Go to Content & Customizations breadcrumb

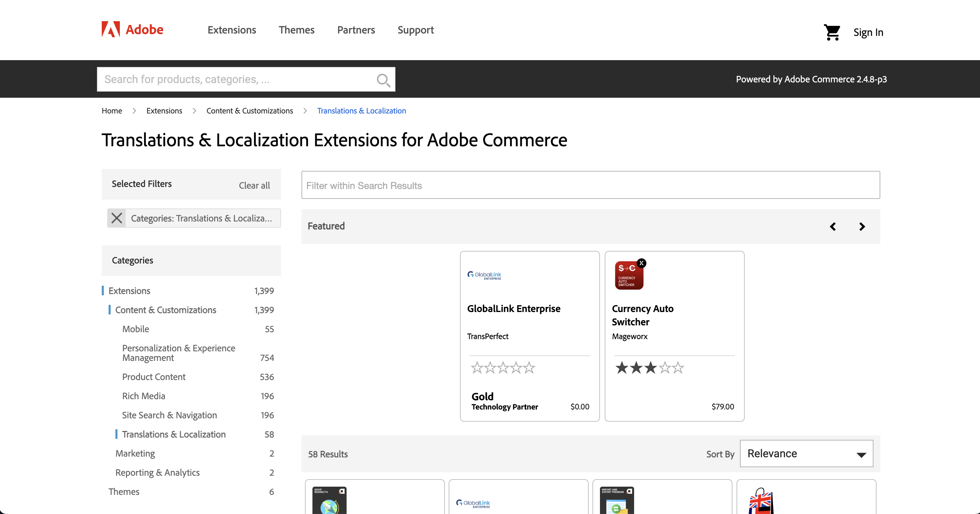click(250, 111)
